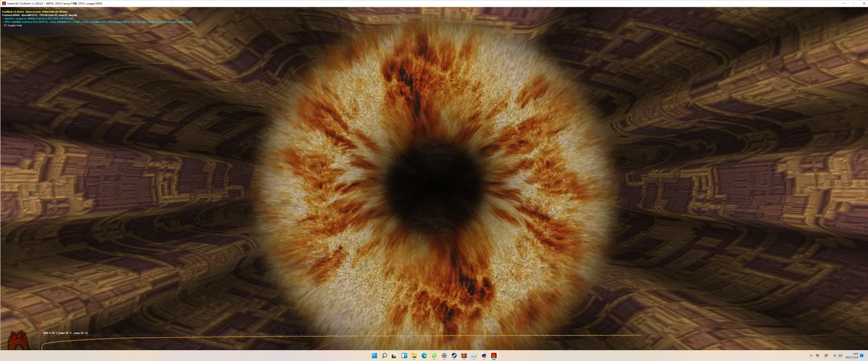Click the FurMark furry mascot logo
The height and width of the screenshot is (361, 868).
[19, 341]
